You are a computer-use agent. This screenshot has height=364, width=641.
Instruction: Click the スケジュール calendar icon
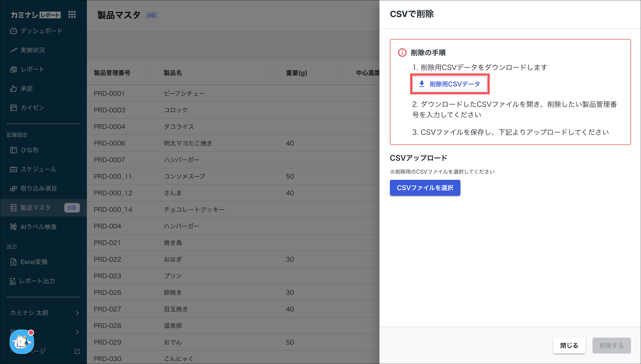[13, 169]
